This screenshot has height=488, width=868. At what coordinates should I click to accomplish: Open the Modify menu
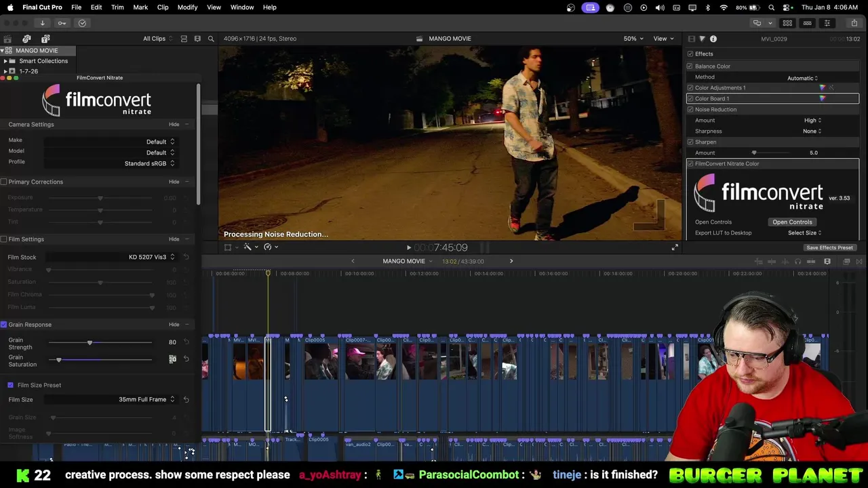(x=187, y=7)
